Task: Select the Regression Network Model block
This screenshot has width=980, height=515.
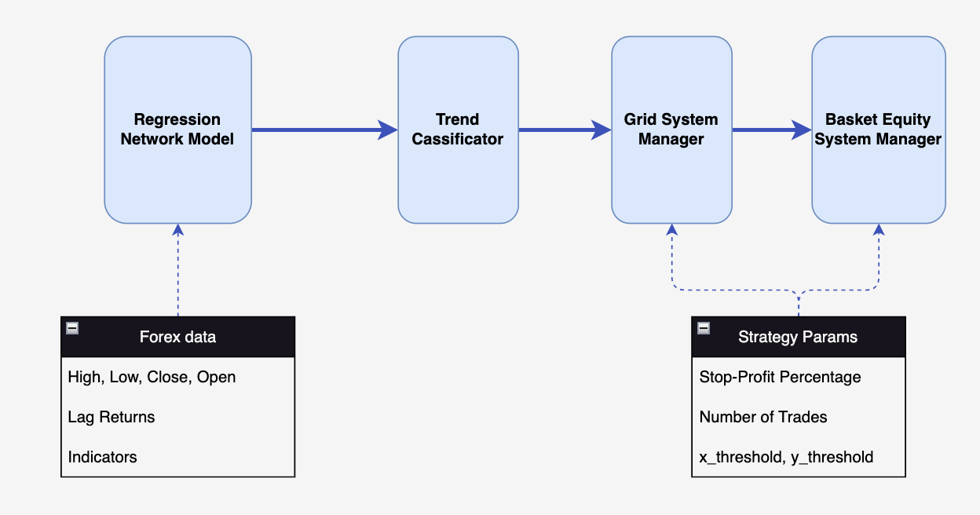Action: [178, 130]
